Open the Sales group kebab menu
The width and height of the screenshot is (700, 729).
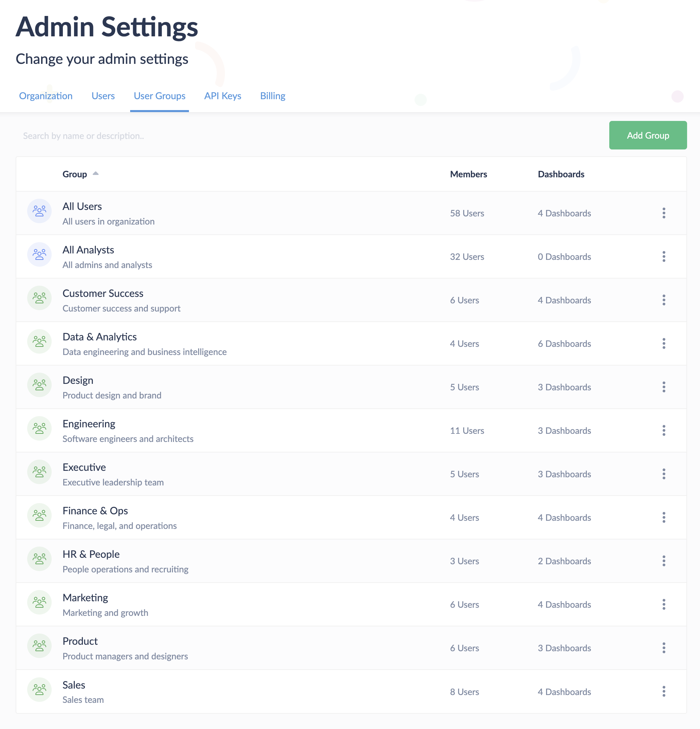coord(664,691)
